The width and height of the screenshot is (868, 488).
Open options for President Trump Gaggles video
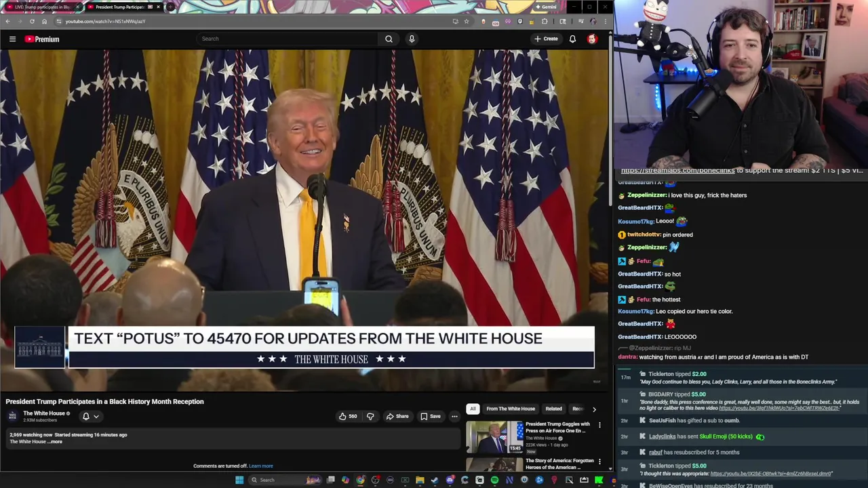coord(599,425)
